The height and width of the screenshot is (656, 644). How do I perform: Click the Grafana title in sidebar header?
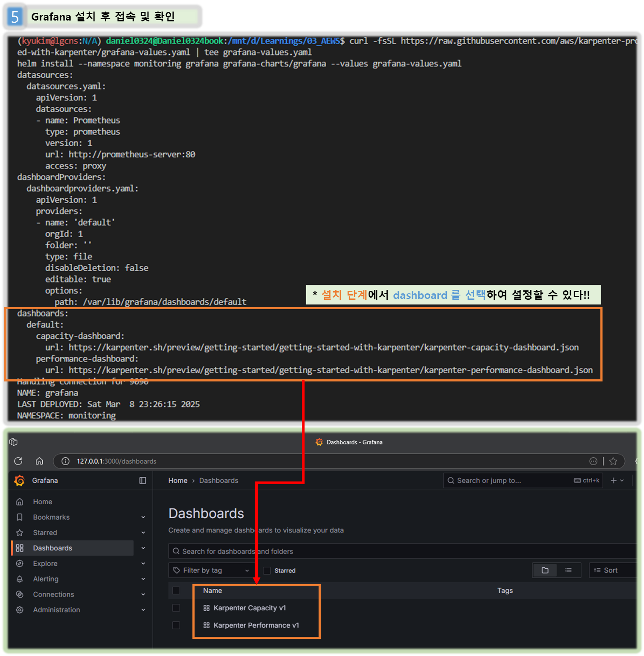45,480
